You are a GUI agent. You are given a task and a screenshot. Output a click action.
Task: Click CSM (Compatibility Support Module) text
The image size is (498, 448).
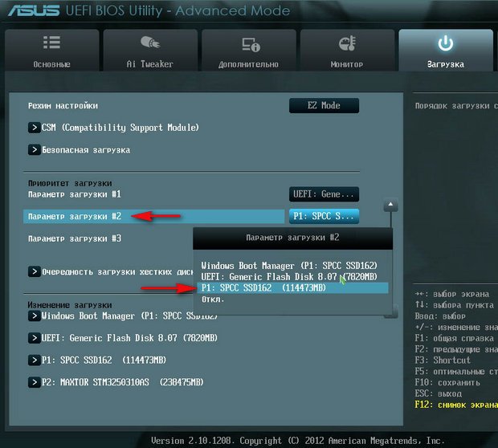[x=120, y=128]
